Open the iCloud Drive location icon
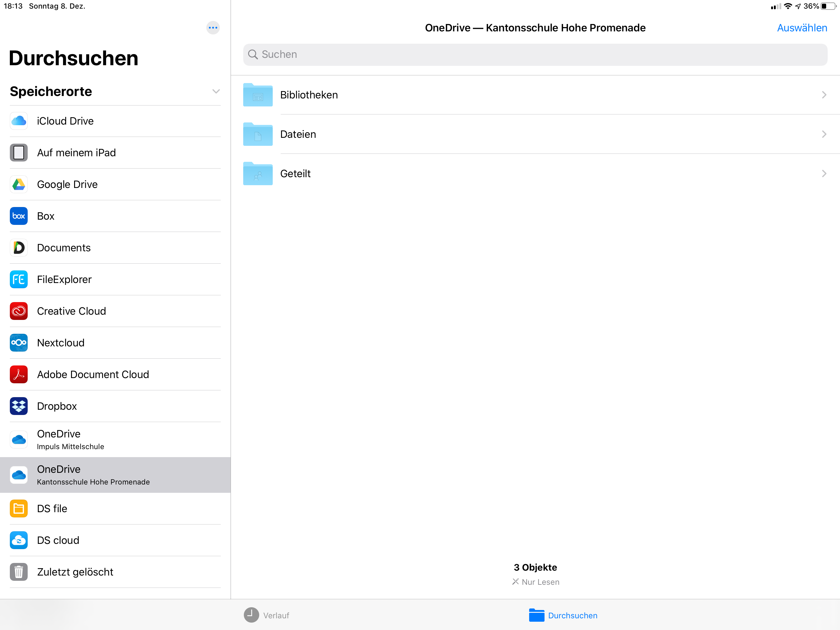Screen dimensions: 840x630 point(19,121)
